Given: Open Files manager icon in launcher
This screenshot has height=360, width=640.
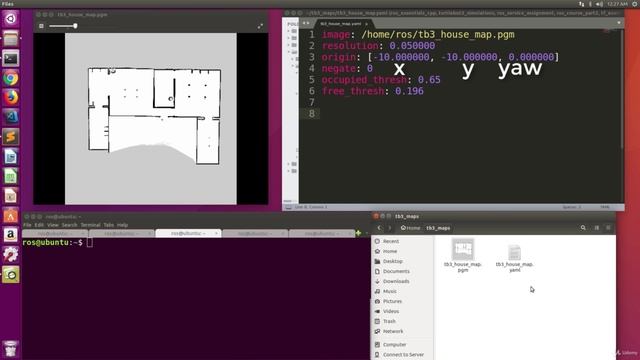Looking at the screenshot, I should tap(11, 39).
